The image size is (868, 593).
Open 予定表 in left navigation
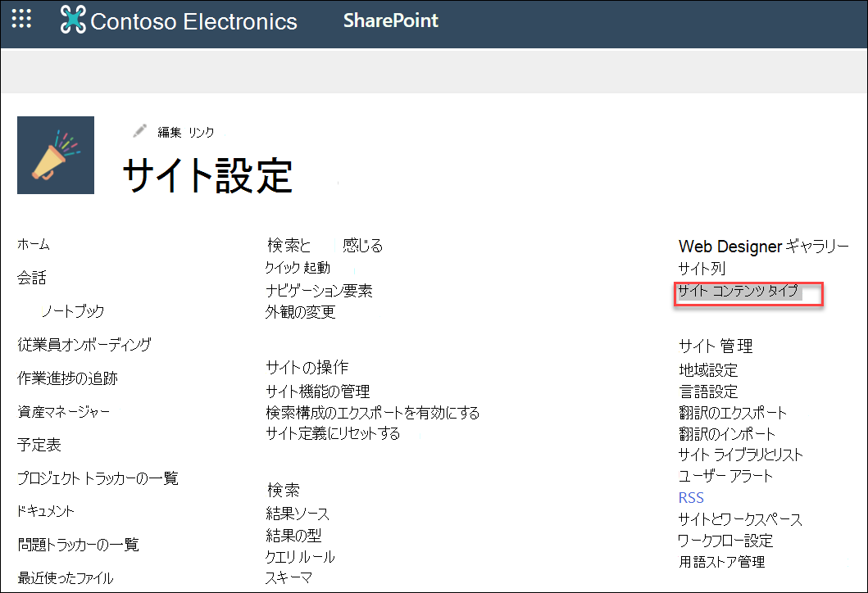39,445
